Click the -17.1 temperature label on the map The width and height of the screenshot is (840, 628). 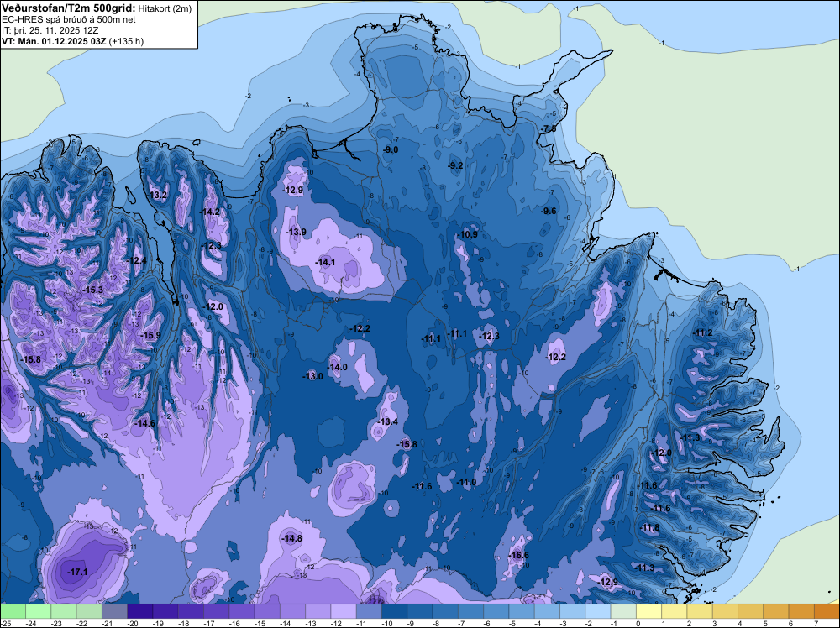tap(77, 572)
